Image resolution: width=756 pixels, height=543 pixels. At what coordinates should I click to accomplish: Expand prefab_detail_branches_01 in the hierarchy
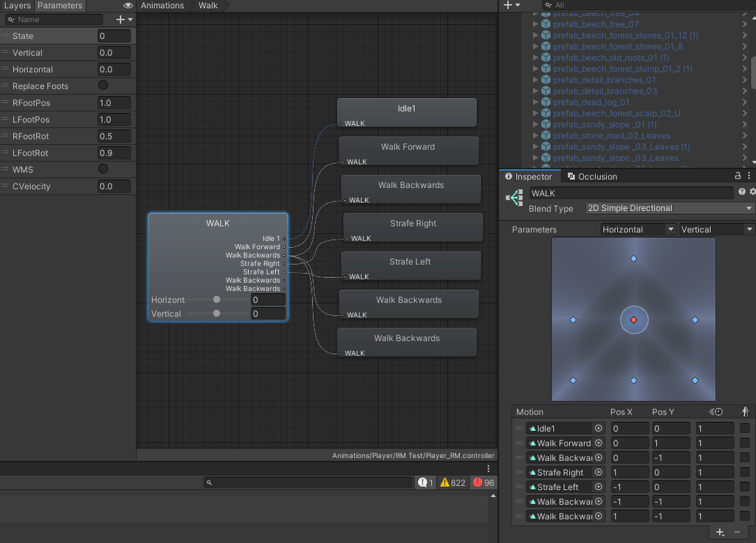(x=535, y=80)
